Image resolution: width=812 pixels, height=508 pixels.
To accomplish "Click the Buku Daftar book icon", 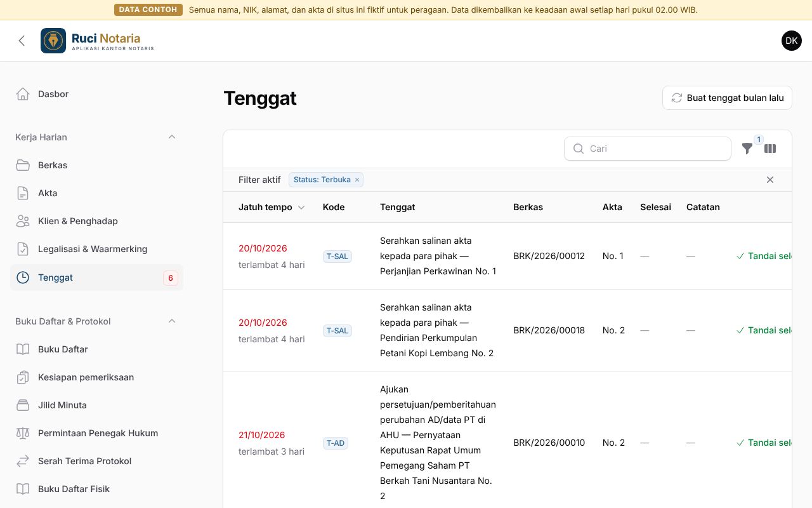I will click(x=23, y=349).
